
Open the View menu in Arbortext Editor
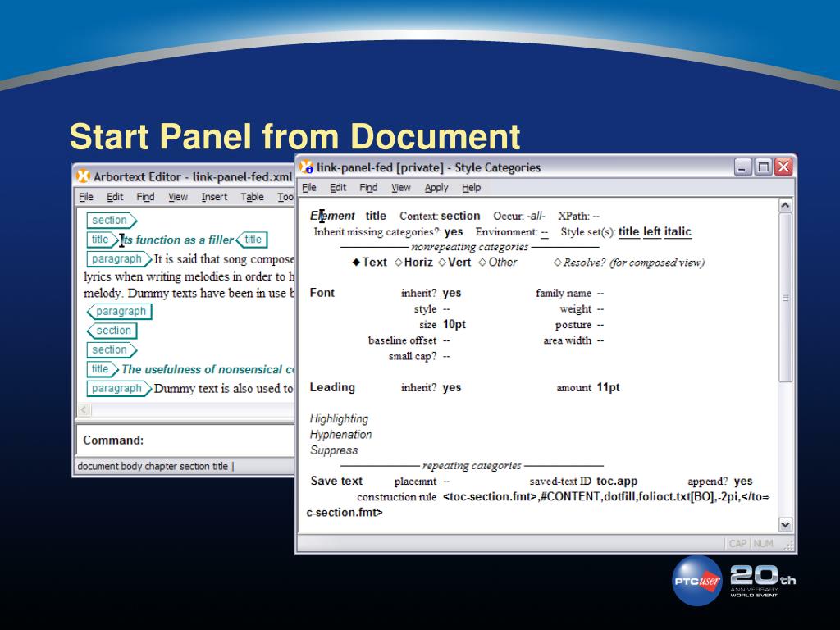[x=178, y=197]
